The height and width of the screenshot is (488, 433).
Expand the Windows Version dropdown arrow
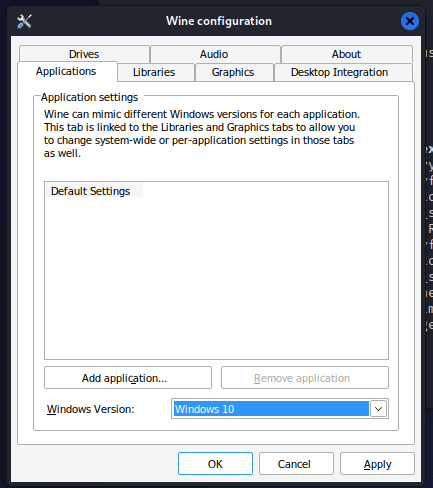[378, 409]
